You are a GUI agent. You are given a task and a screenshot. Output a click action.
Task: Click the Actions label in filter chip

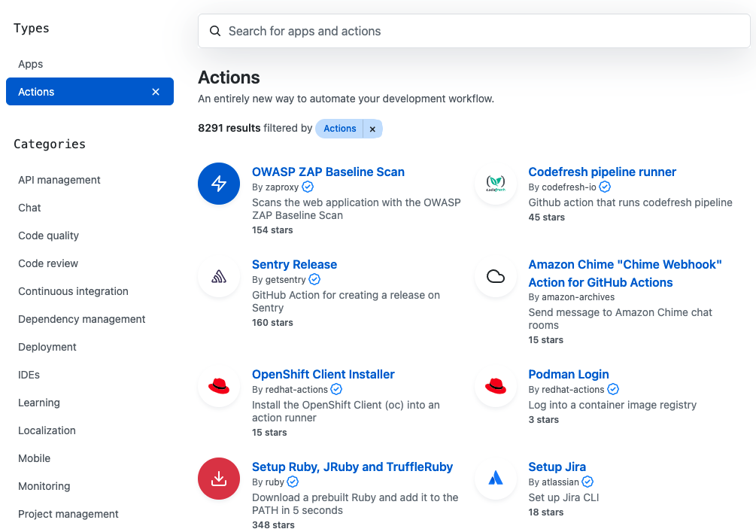[x=339, y=129]
